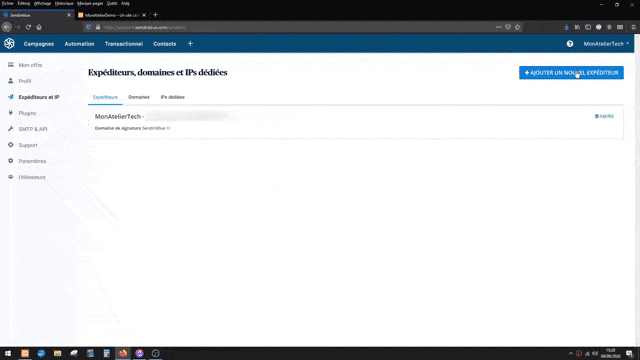Expand the MonAtelierTech account dropdown

606,44
